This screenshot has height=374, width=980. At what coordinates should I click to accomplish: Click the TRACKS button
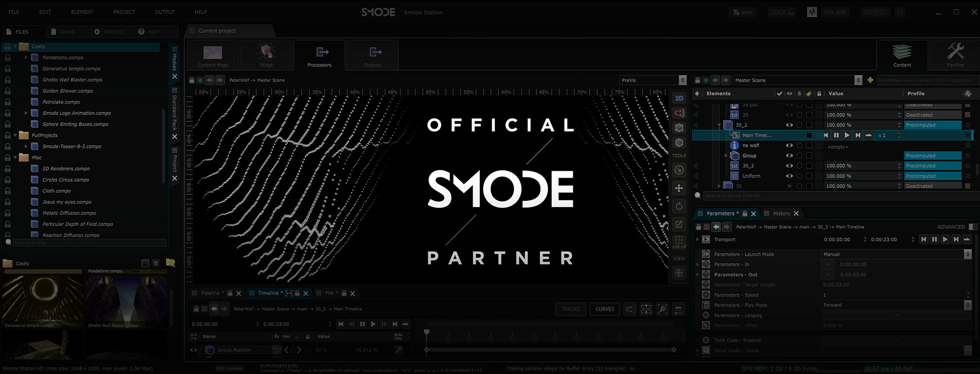571,309
